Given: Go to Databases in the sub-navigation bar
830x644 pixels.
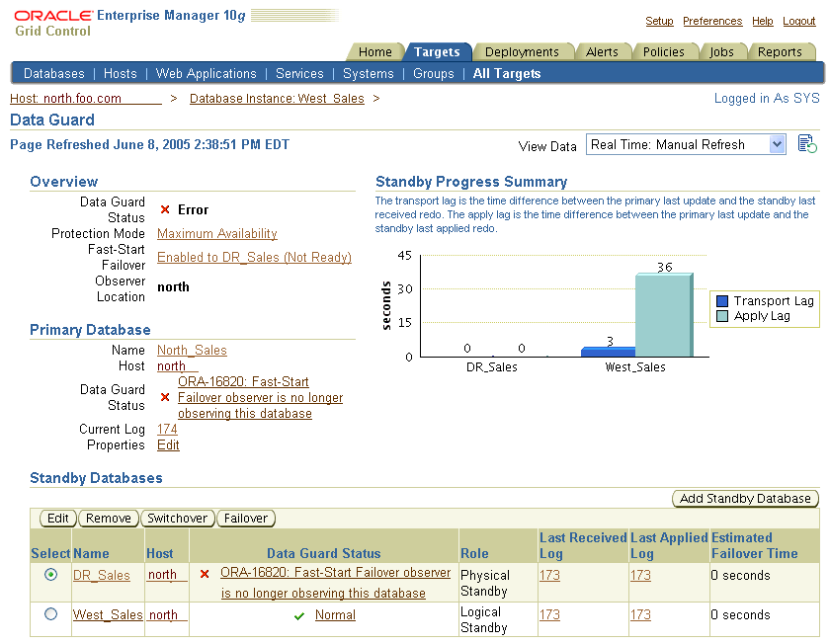Looking at the screenshot, I should pos(54,73).
